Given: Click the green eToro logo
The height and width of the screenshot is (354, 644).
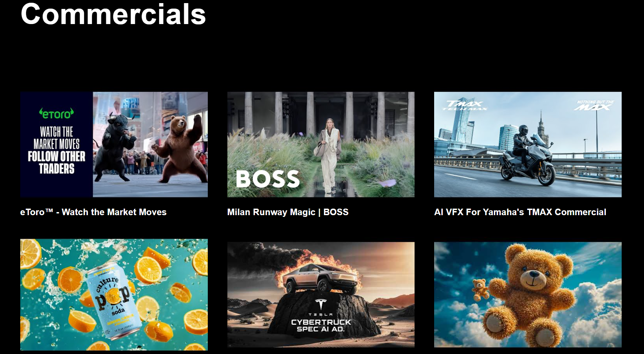Looking at the screenshot, I should (x=56, y=113).
